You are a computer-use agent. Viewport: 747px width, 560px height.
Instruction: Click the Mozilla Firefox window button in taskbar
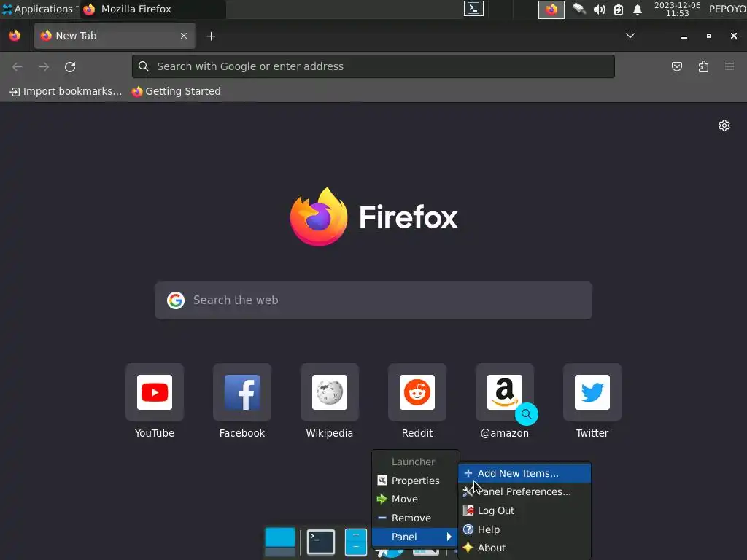pyautogui.click(x=153, y=9)
